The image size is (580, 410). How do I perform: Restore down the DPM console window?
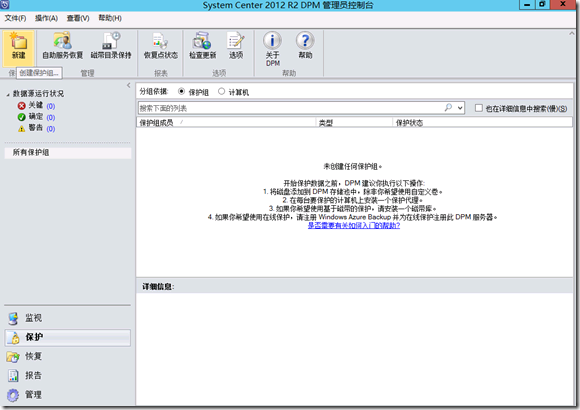tap(542, 4)
